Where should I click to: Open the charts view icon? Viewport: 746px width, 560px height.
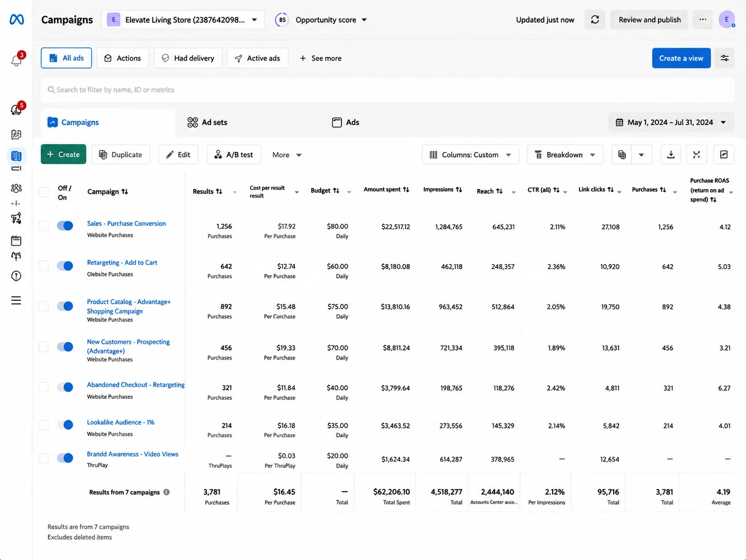(724, 155)
